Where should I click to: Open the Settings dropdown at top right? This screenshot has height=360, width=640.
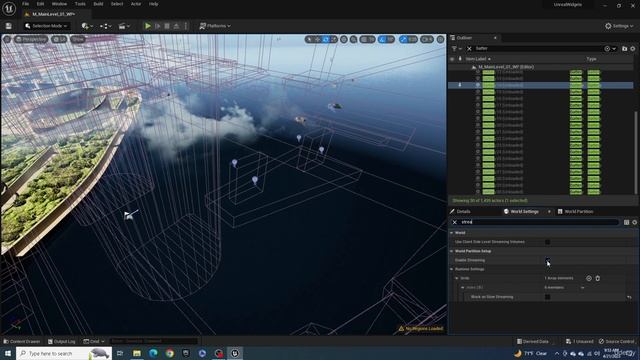click(619, 26)
